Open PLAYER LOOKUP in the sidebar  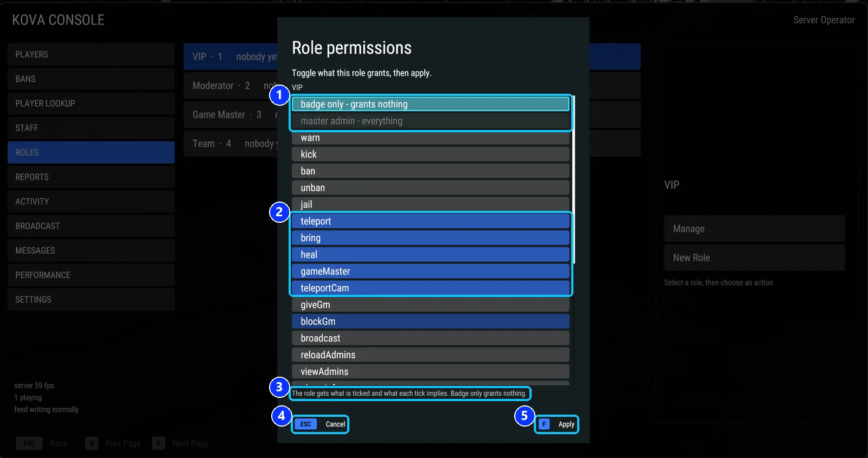click(91, 104)
